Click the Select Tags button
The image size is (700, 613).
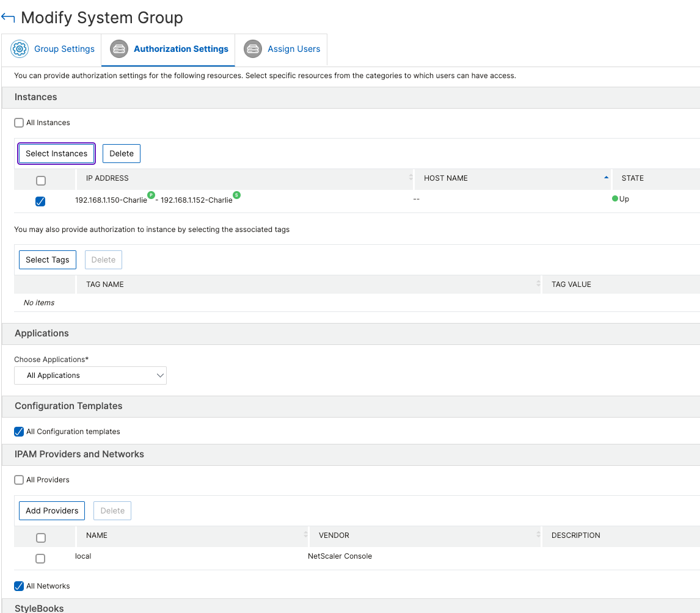click(x=47, y=259)
